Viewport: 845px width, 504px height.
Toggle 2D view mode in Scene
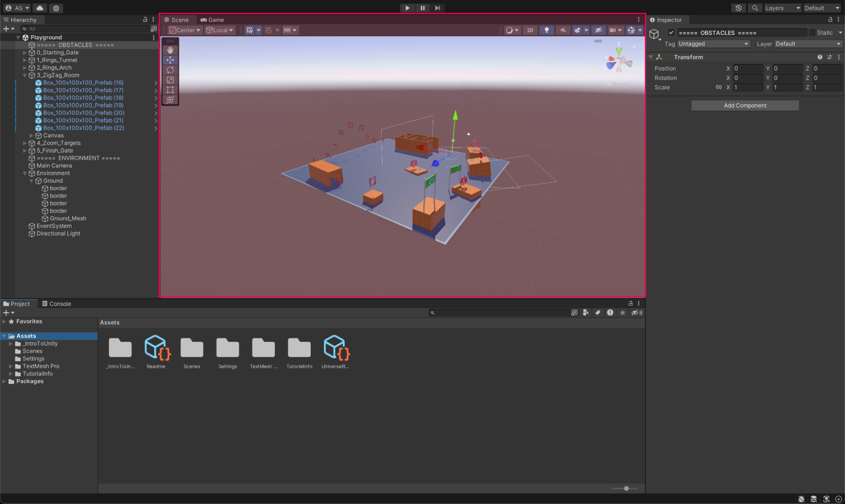530,30
